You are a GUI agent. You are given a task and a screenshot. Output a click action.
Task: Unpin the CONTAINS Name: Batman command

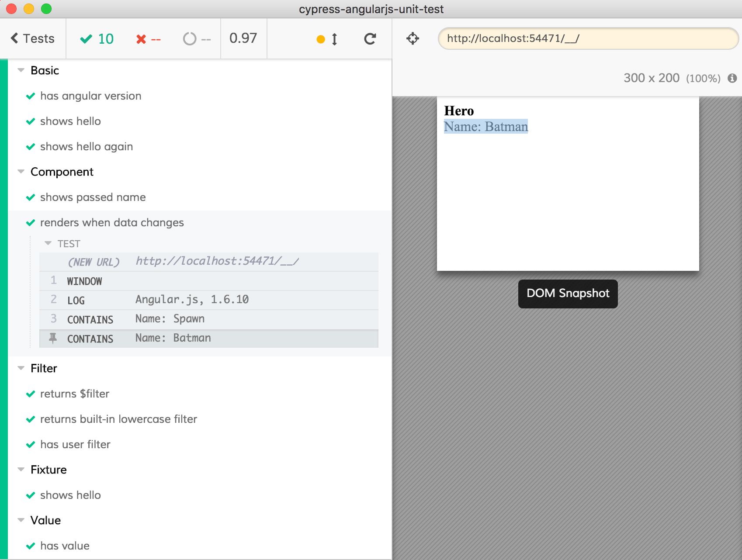[53, 339]
